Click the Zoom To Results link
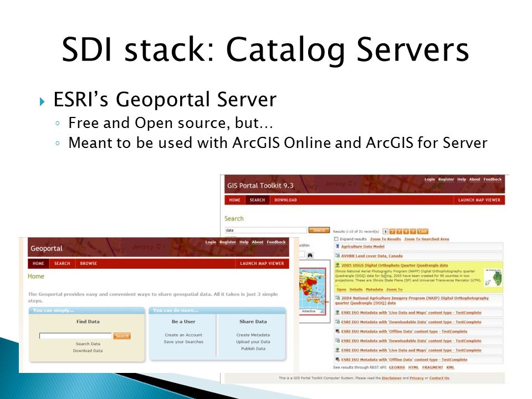The width and height of the screenshot is (532, 399). 386,239
